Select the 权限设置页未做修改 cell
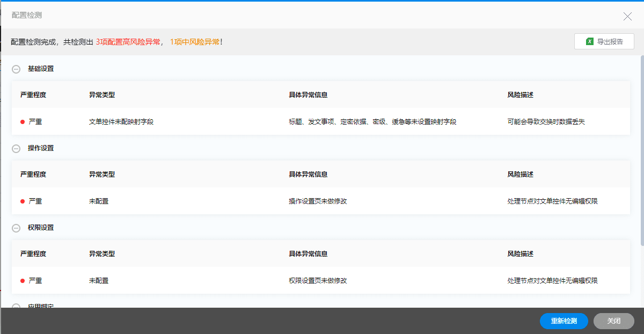 pyautogui.click(x=318, y=281)
